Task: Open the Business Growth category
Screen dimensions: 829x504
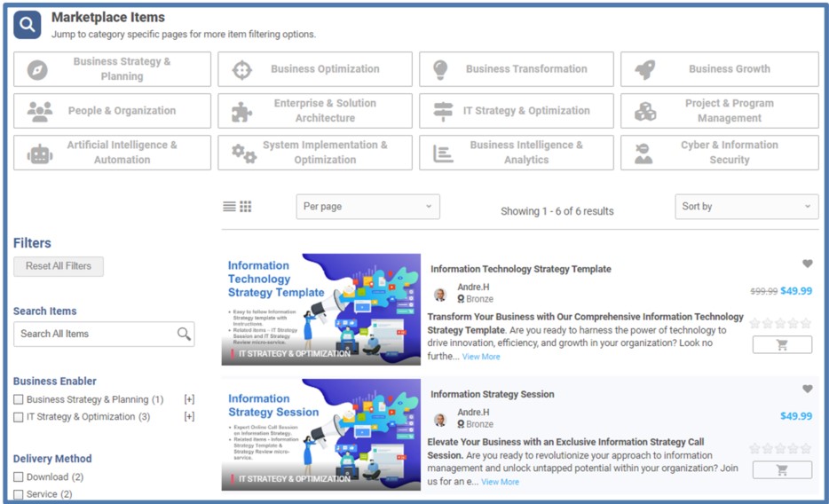Action: (720, 69)
